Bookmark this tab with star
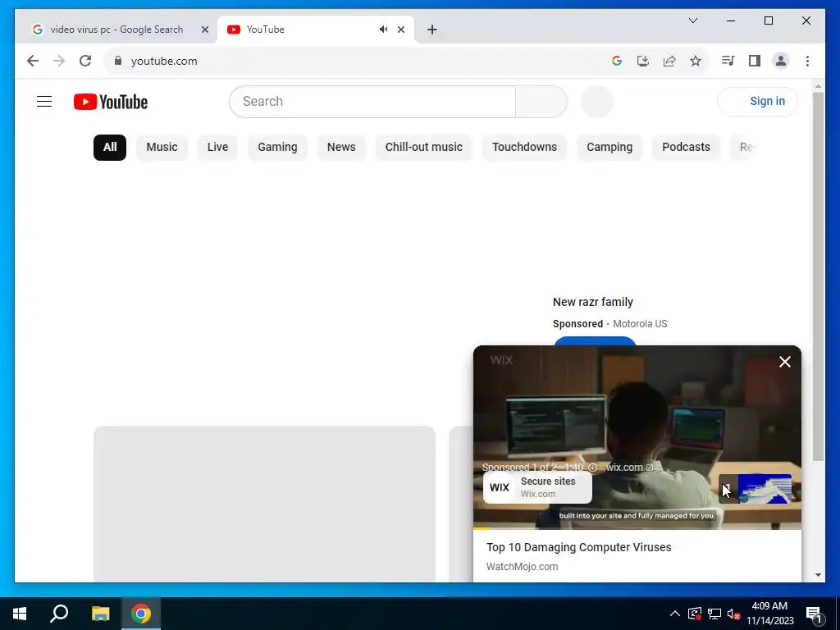 pyautogui.click(x=696, y=61)
